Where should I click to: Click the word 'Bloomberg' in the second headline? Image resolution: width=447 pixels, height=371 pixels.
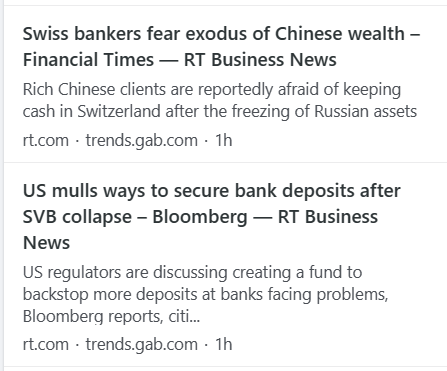pyautogui.click(x=200, y=217)
